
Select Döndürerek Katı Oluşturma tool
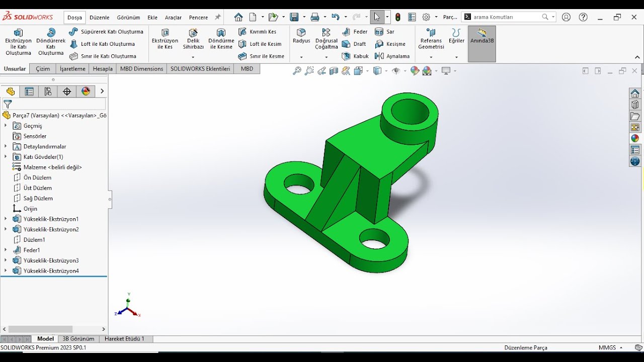coord(51,42)
